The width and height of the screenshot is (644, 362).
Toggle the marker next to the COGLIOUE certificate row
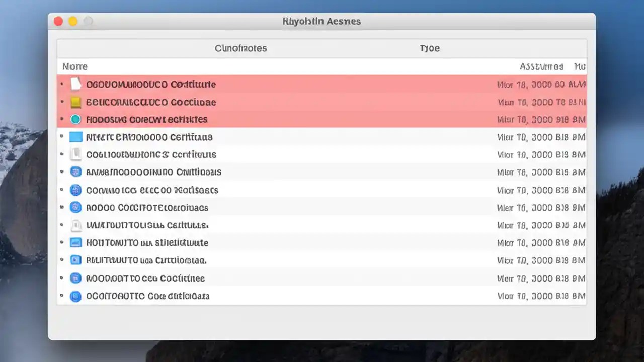click(x=62, y=154)
